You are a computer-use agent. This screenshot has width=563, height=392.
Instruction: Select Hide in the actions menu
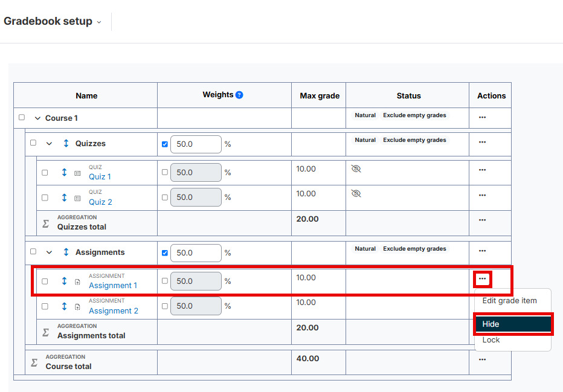pos(513,324)
